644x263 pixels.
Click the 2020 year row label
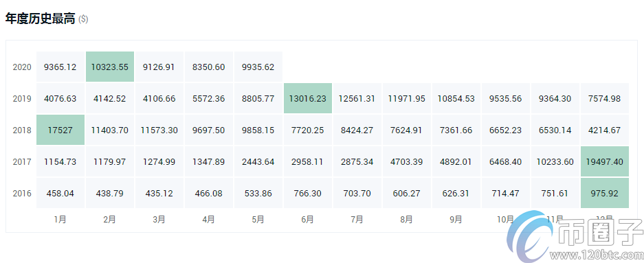[x=22, y=67]
